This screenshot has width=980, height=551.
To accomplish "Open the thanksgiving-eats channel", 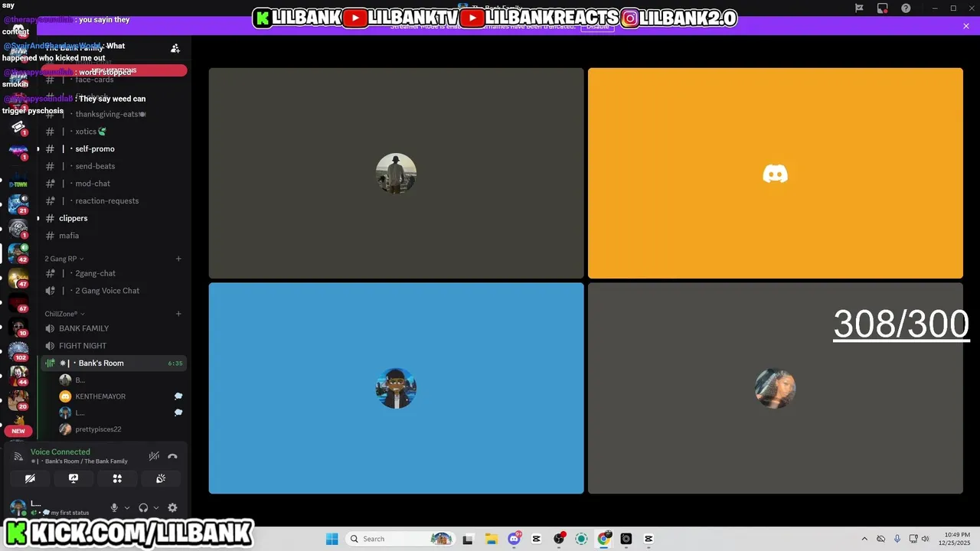I will point(114,114).
